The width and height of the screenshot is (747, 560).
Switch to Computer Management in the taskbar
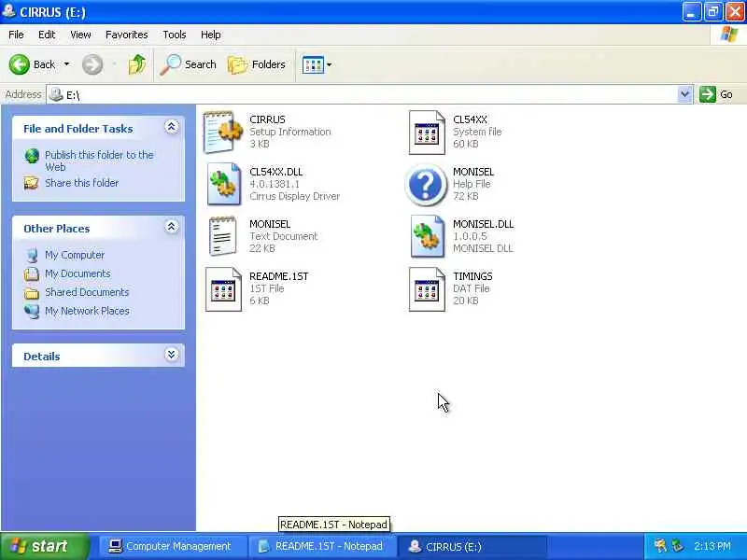[173, 546]
